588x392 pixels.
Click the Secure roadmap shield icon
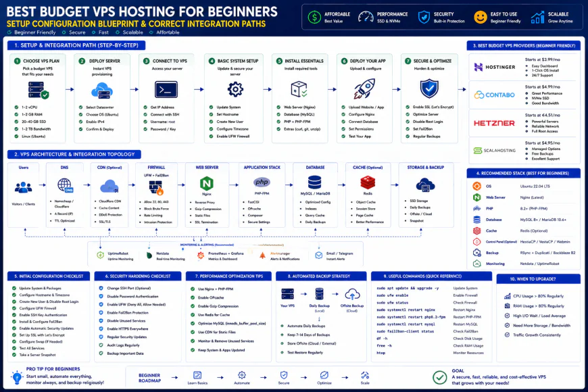click(x=284, y=375)
